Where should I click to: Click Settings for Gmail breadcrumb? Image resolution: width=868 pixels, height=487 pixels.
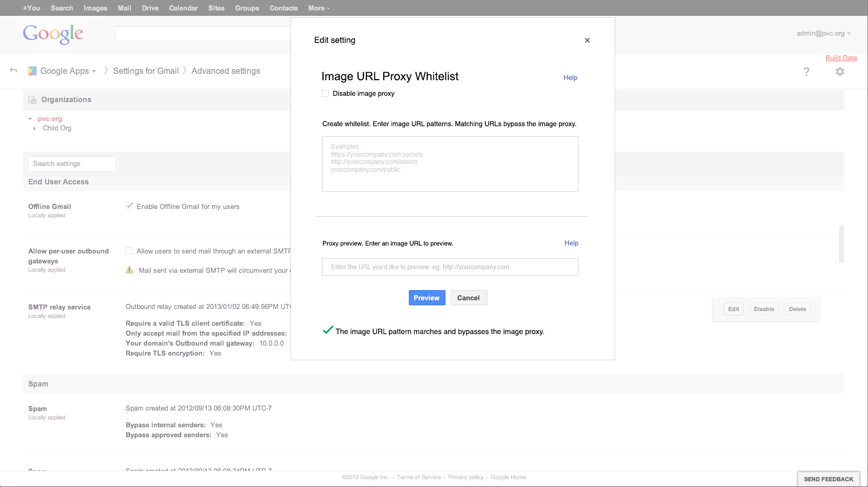tap(146, 71)
